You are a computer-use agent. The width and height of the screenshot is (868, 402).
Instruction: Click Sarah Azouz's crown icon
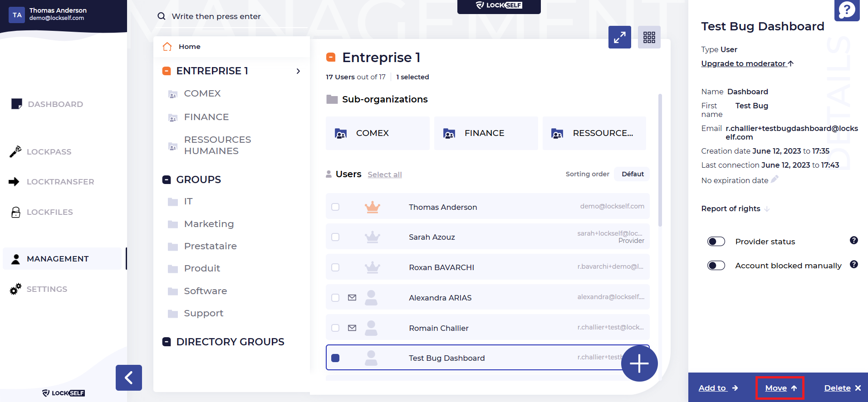click(x=373, y=237)
